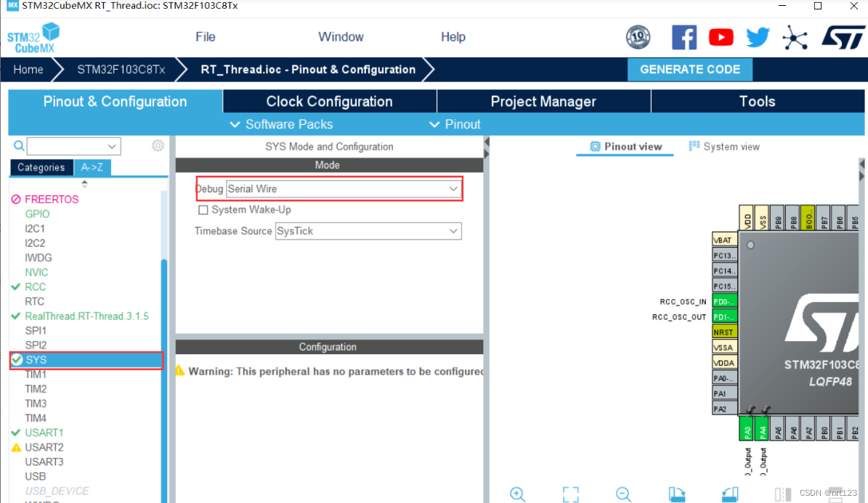The width and height of the screenshot is (868, 503).
Task: Expand the Software Packs menu
Action: tap(281, 125)
